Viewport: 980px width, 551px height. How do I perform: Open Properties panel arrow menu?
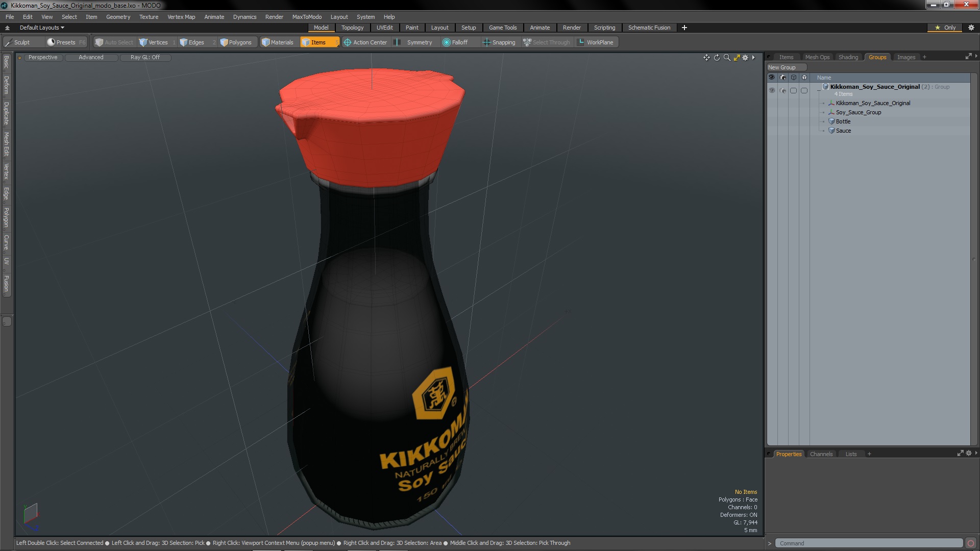pos(976,453)
